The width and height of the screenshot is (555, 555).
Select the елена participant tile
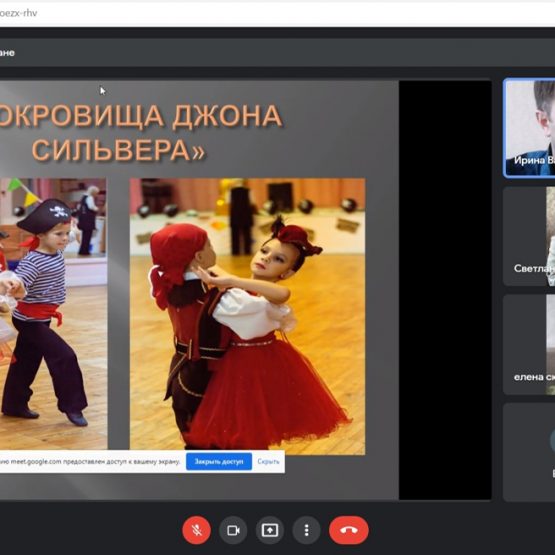[x=530, y=344]
